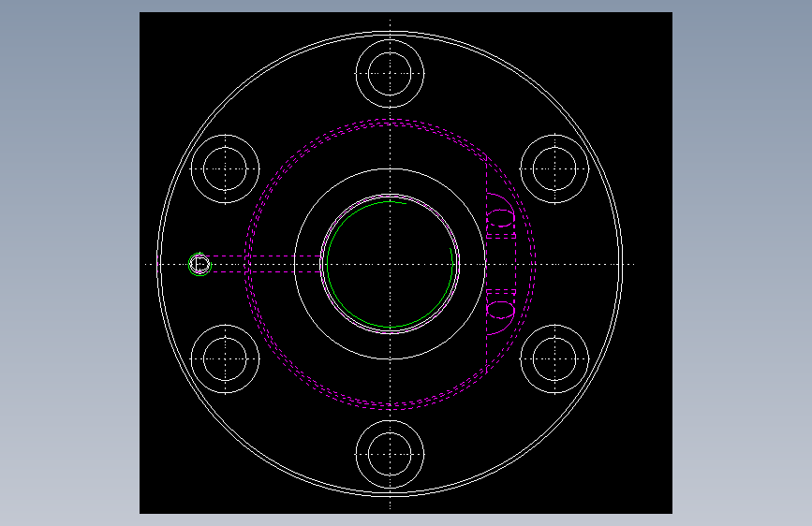Click the vertical magenta dashed chord line

[x=487, y=264]
